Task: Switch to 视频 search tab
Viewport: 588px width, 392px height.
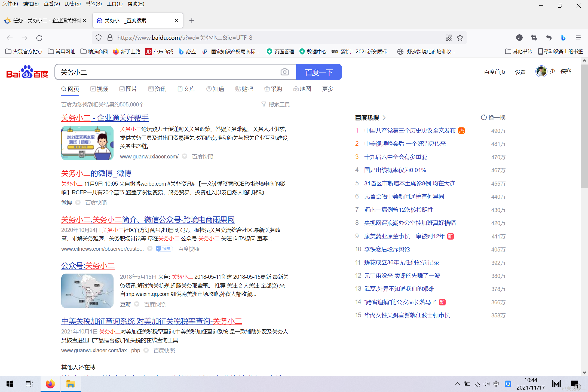Action: (x=99, y=89)
